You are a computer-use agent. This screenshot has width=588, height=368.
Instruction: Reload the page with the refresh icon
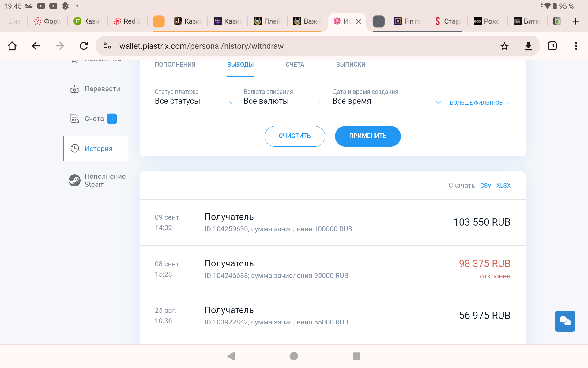[84, 46]
